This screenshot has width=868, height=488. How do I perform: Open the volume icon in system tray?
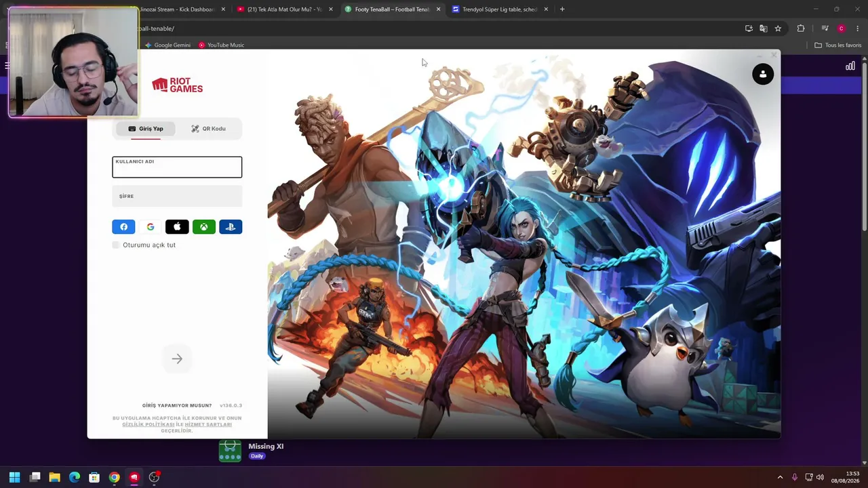click(820, 477)
